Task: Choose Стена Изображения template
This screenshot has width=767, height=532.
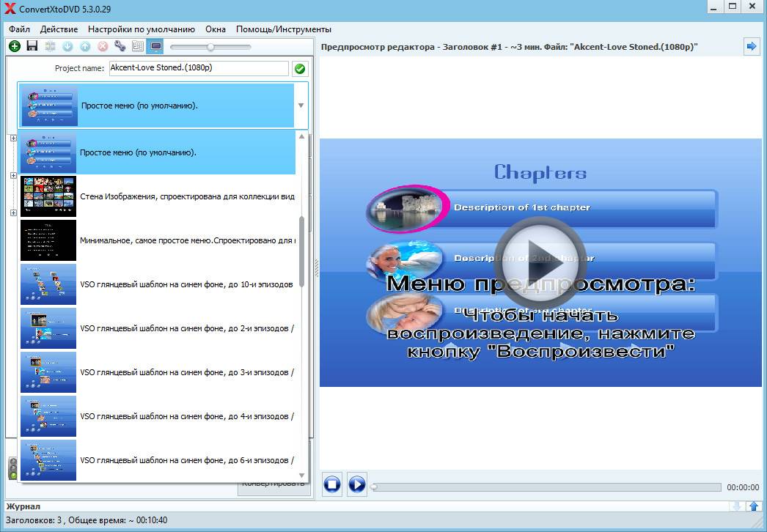Action: 158,196
